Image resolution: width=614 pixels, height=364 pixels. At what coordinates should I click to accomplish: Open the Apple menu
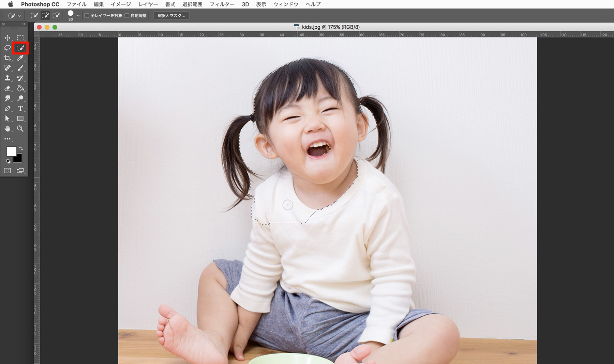[x=11, y=4]
